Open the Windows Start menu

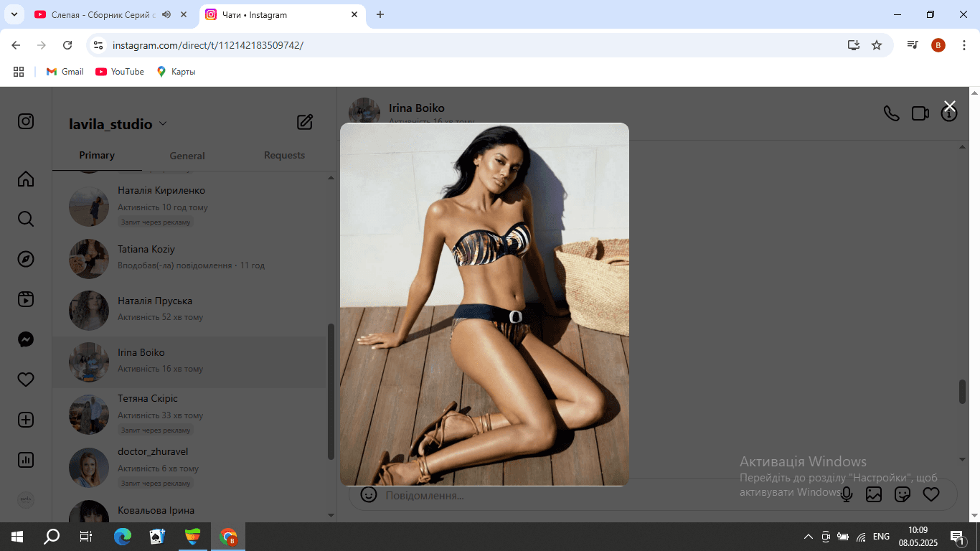tap(17, 536)
